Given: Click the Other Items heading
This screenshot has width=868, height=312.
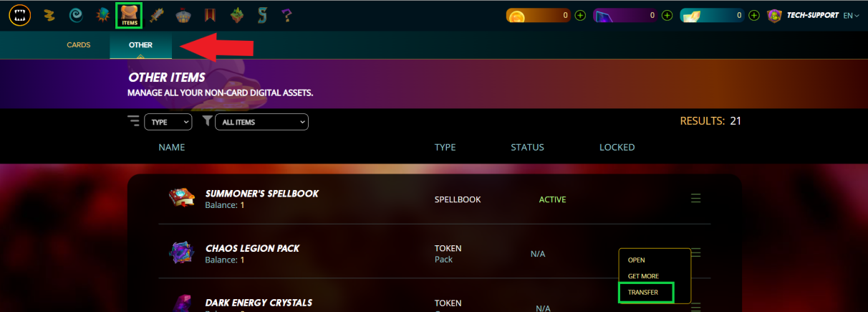Looking at the screenshot, I should (x=167, y=77).
